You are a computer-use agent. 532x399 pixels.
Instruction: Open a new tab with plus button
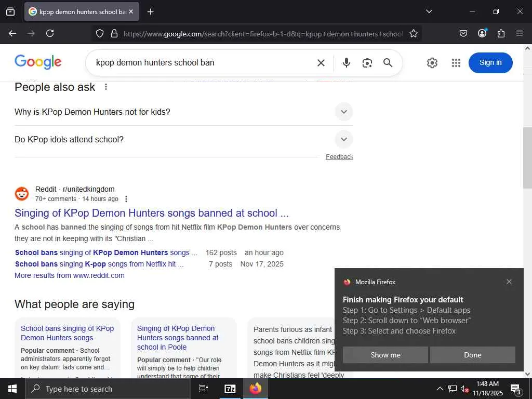[x=150, y=12]
